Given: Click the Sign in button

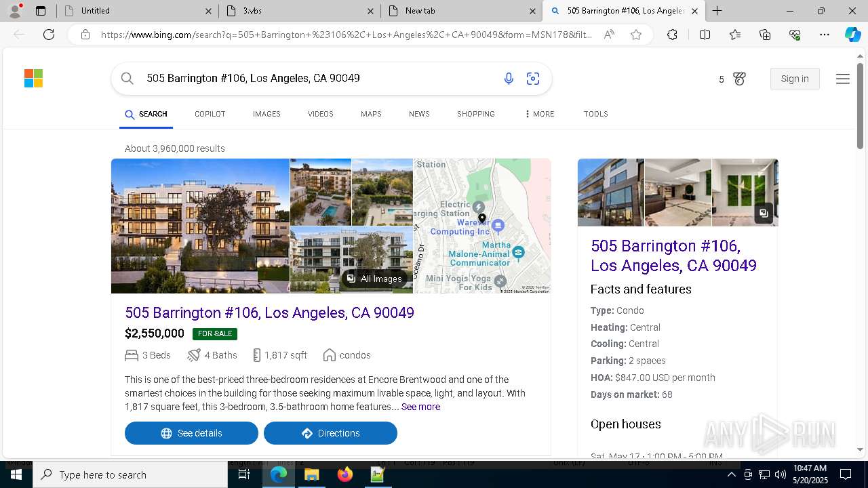Looking at the screenshot, I should point(795,79).
